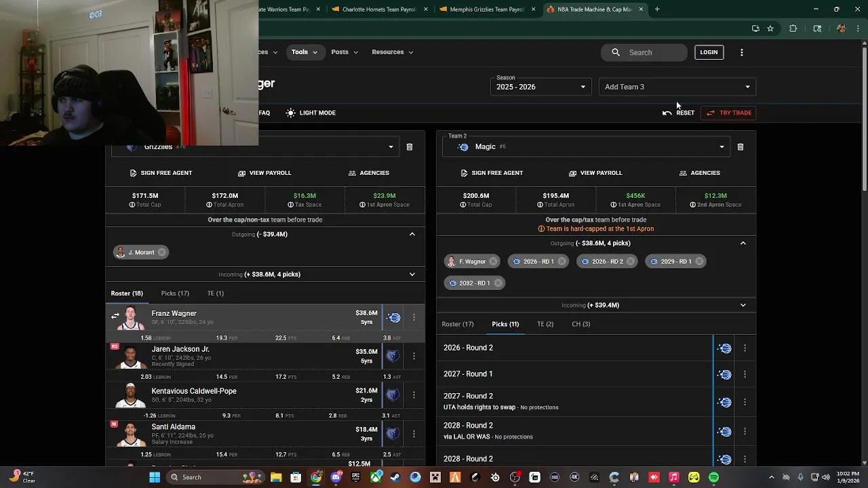Screen dimensions: 868x488
Task: Open options for 2026 - Round 2 pick
Action: pyautogui.click(x=745, y=348)
